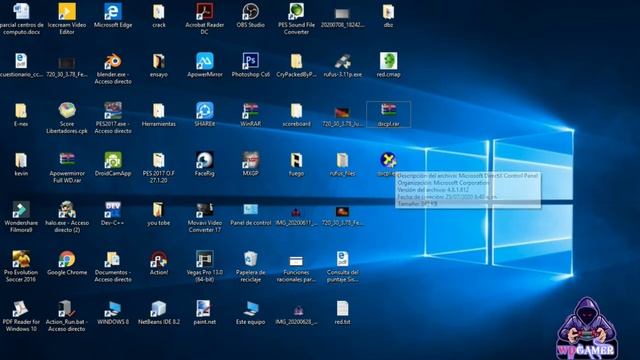Launch DroidCamApp shortcut
The height and width of the screenshot is (360, 640).
[x=113, y=164]
